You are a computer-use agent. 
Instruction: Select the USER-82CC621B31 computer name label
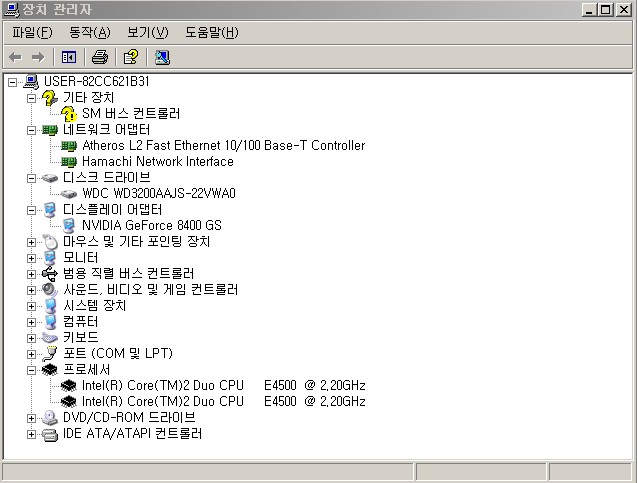click(x=97, y=82)
